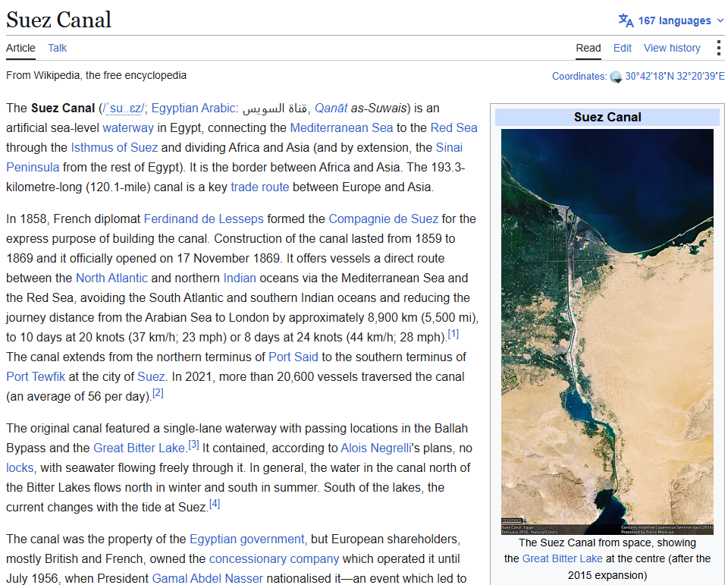Viewport: 728px width, 585px height.
Task: Open the Edit tab
Action: tap(622, 48)
